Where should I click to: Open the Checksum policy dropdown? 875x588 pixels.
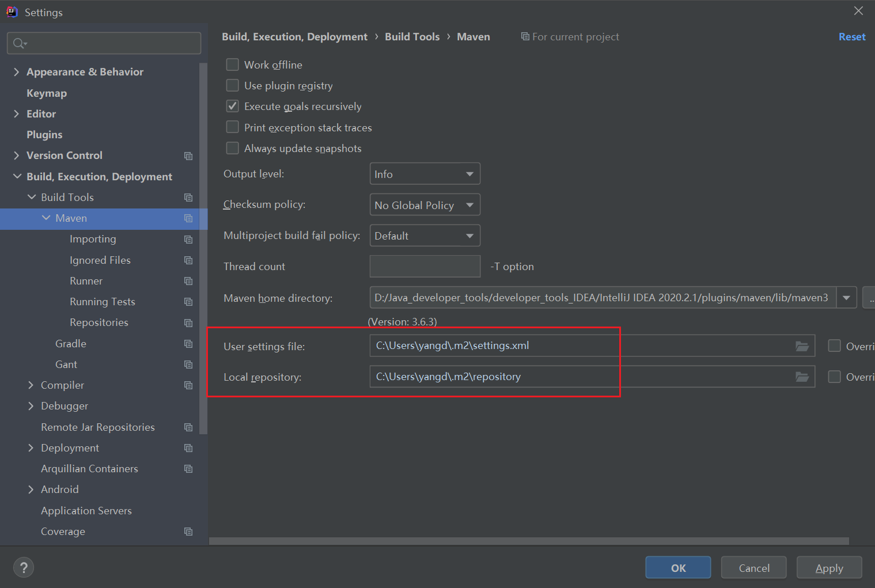(x=425, y=205)
